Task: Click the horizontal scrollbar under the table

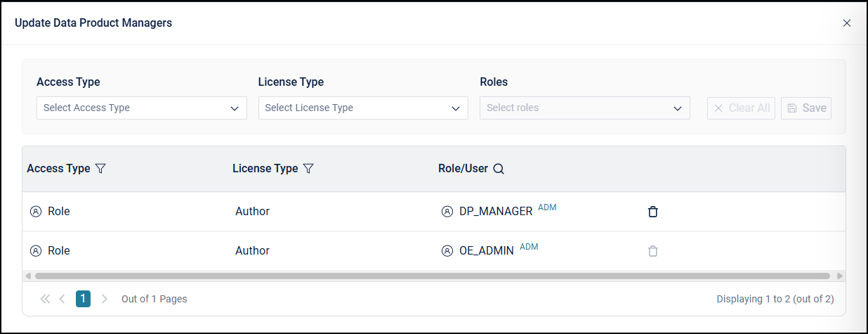Action: tap(432, 276)
